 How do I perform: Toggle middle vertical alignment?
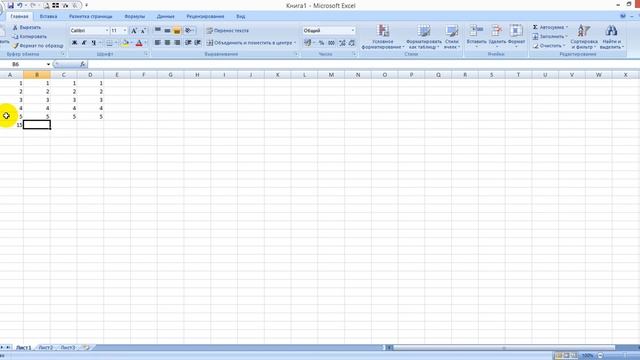(x=167, y=31)
